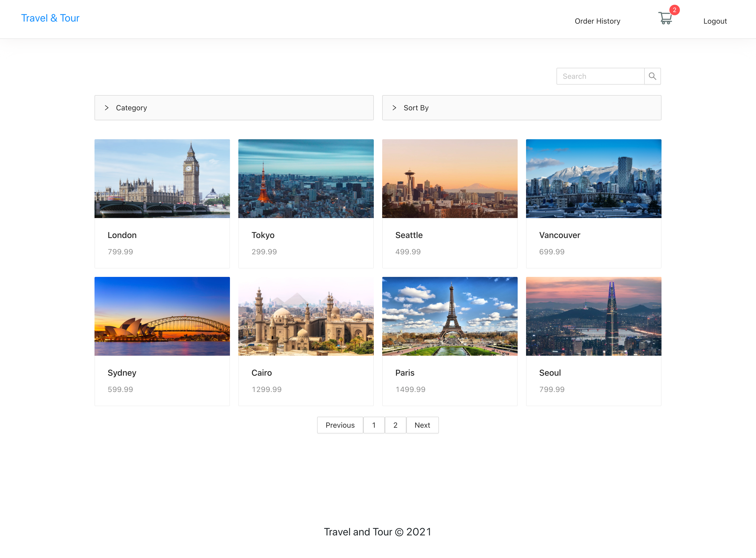756x558 pixels.
Task: Expand the Category chevron arrow
Action: point(107,108)
